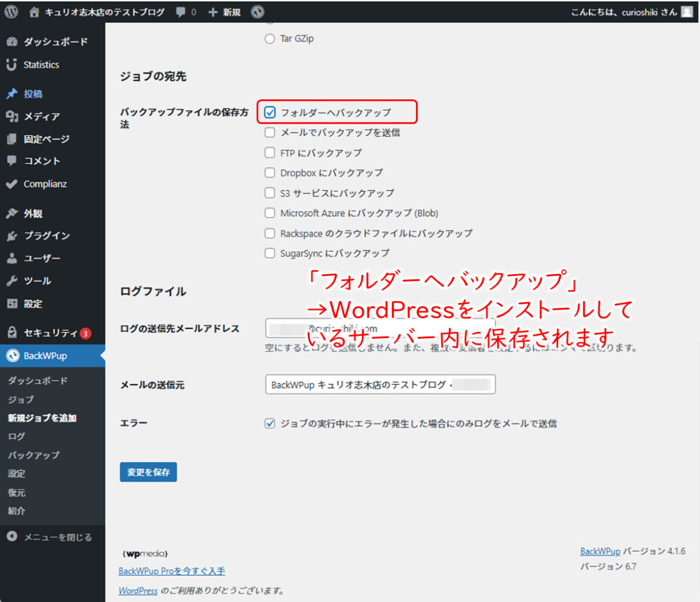Open BackWPup ダッシュボード submenu item
Image resolution: width=700 pixels, height=602 pixels.
click(38, 380)
